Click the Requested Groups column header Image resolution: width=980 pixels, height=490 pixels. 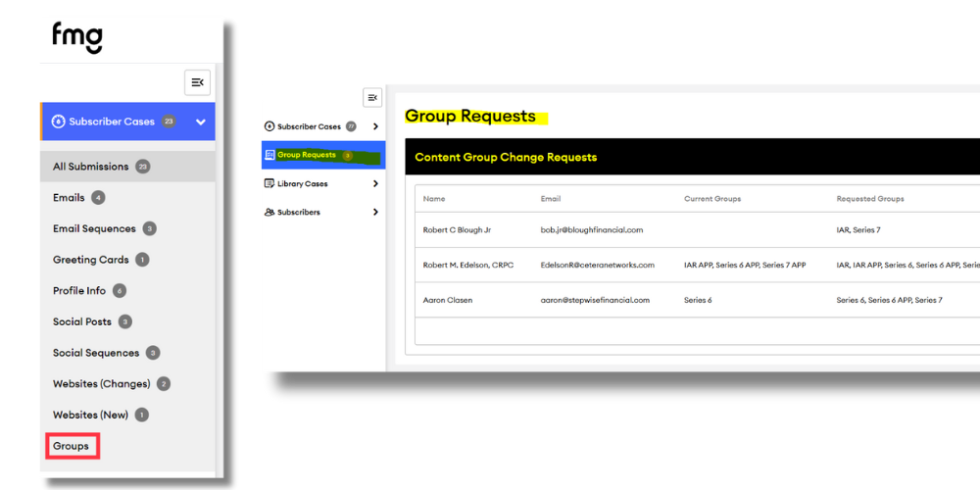pyautogui.click(x=869, y=199)
